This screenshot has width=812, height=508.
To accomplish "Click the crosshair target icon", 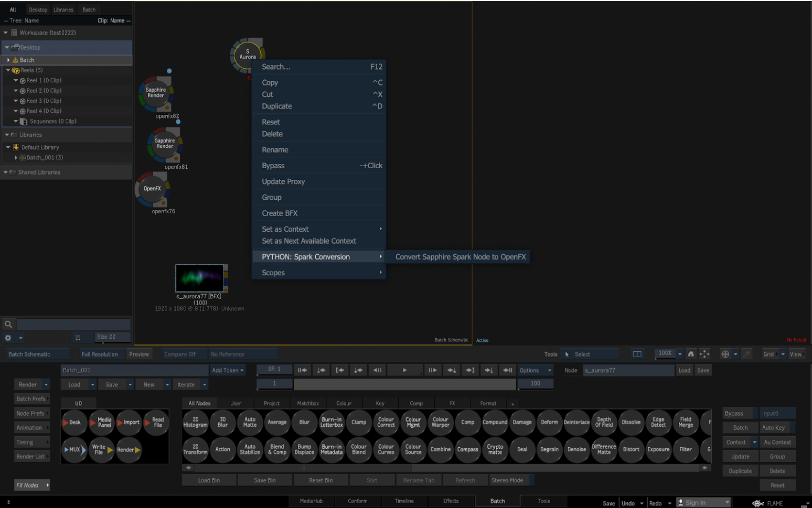I will pos(725,354).
